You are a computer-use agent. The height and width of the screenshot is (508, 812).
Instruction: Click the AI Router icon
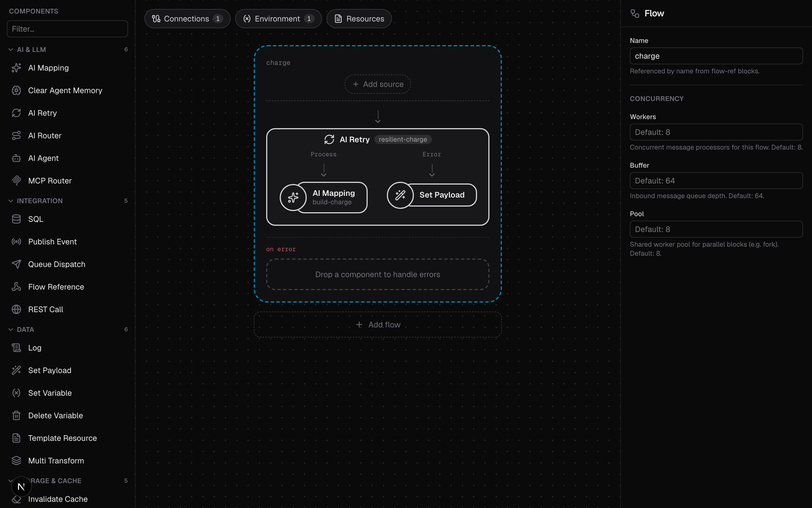(x=16, y=135)
